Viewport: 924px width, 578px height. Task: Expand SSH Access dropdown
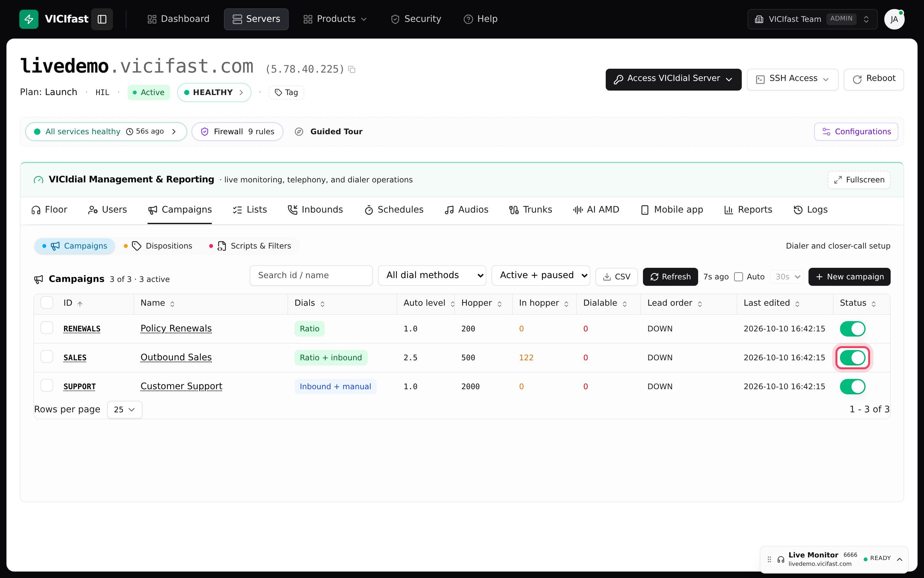[792, 79]
